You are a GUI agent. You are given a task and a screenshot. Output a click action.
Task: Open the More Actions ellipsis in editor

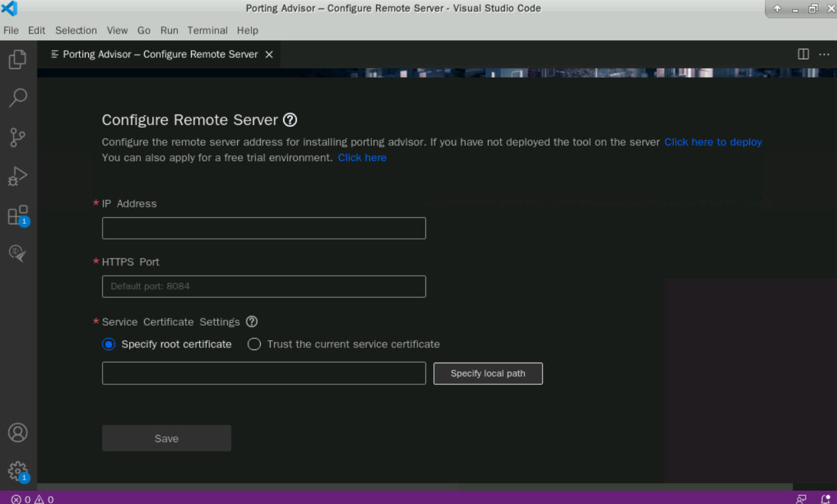pyautogui.click(x=824, y=54)
